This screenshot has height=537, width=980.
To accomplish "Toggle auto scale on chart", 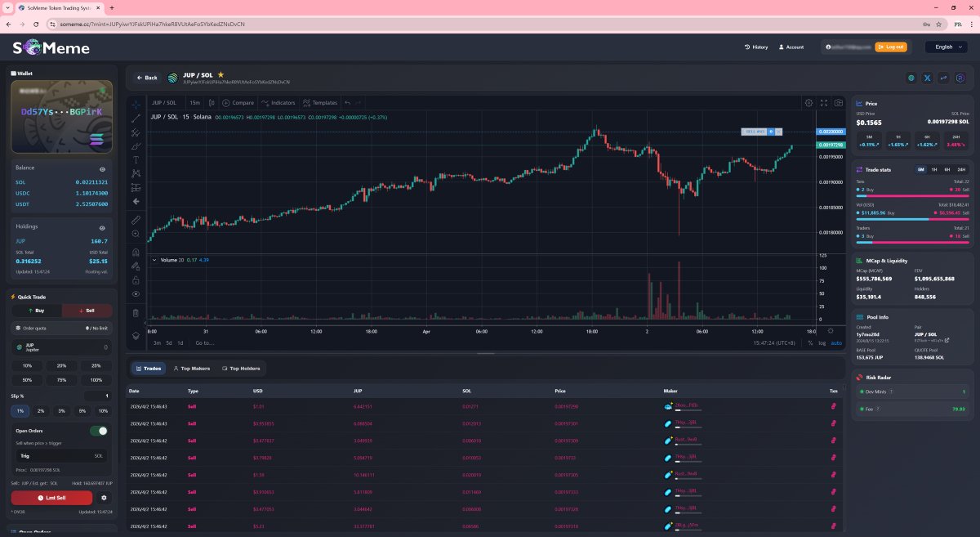I will click(x=835, y=343).
